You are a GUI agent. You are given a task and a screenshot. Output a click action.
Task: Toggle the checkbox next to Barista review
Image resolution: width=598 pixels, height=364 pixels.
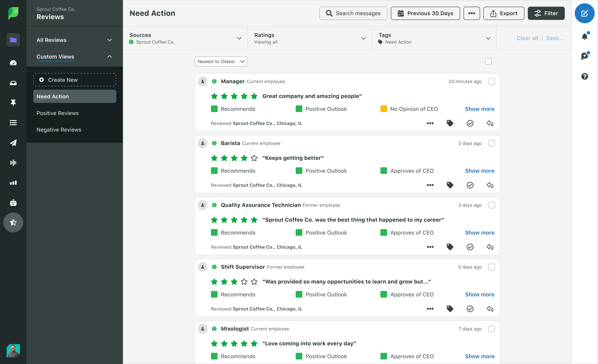tap(492, 143)
